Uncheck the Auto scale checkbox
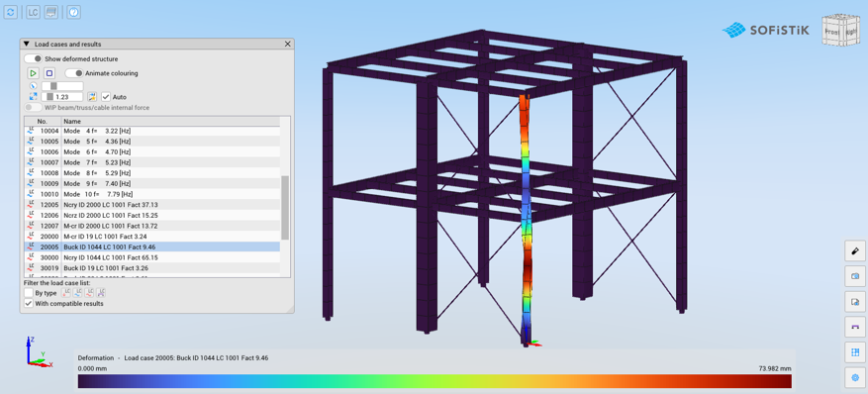 [106, 97]
